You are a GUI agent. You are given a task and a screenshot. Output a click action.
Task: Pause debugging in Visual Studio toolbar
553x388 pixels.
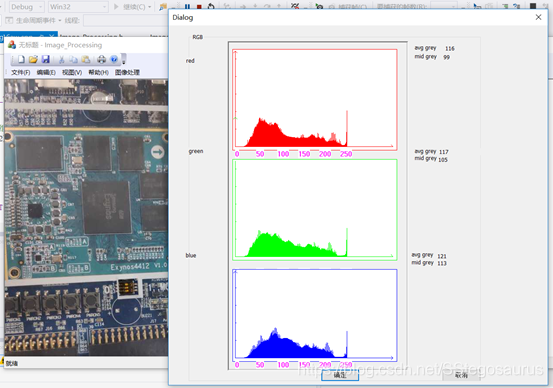[x=187, y=6]
